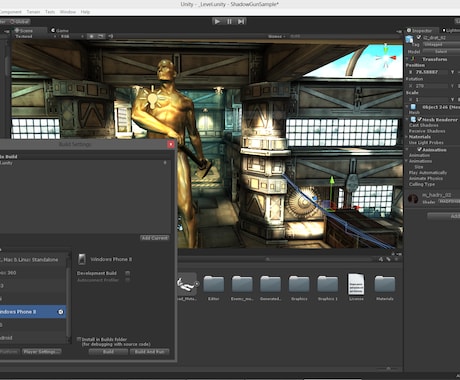
Task: Click the scene orientation gizmo
Action: coord(386,57)
